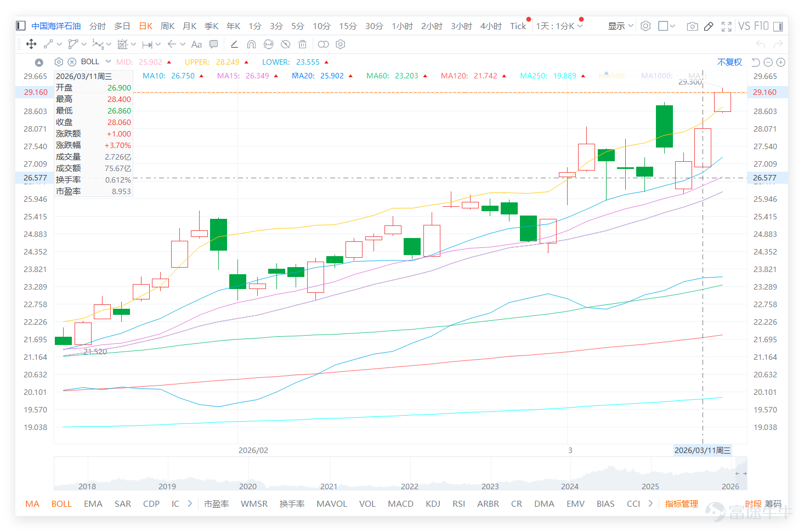Image resolution: width=804 pixels, height=532 pixels.
Task: Switch to the 周K period tab
Action: 167,26
